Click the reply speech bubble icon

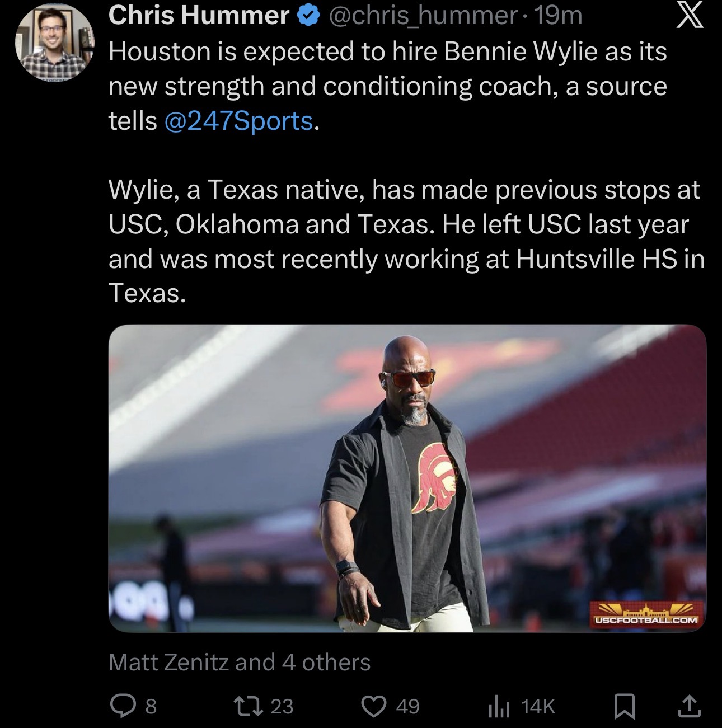pyautogui.click(x=121, y=706)
